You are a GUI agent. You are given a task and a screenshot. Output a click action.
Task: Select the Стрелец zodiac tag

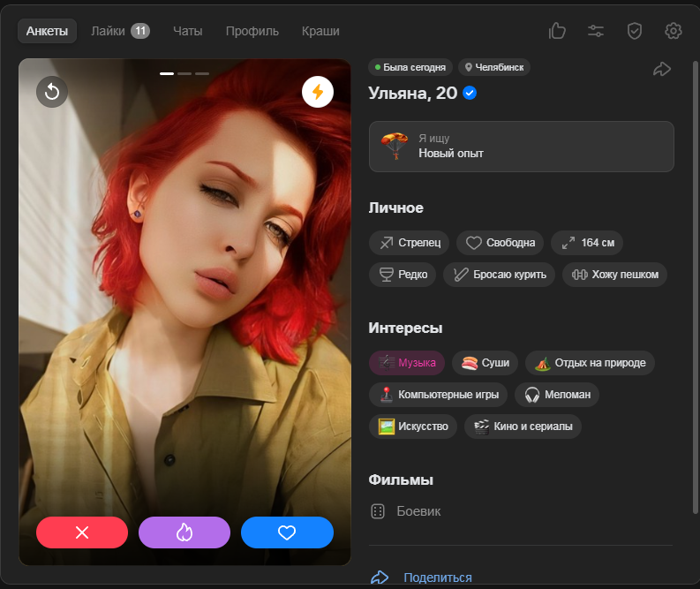pos(409,243)
